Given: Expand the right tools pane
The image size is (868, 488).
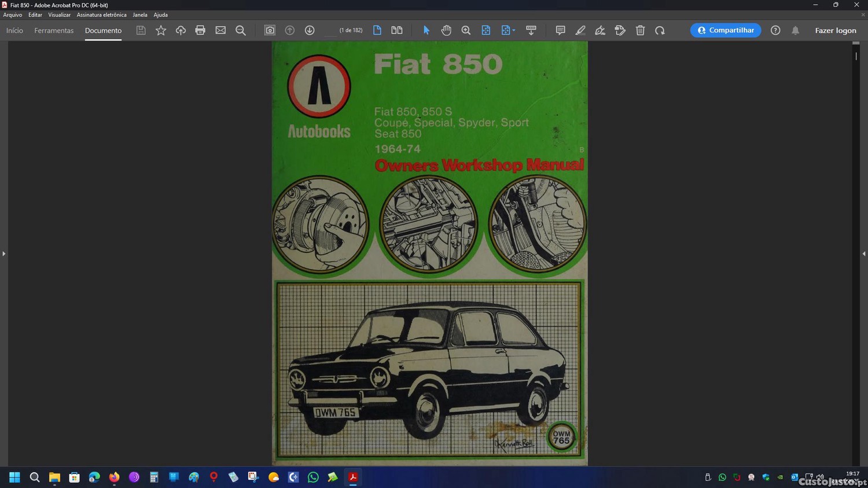Looking at the screenshot, I should (864, 254).
